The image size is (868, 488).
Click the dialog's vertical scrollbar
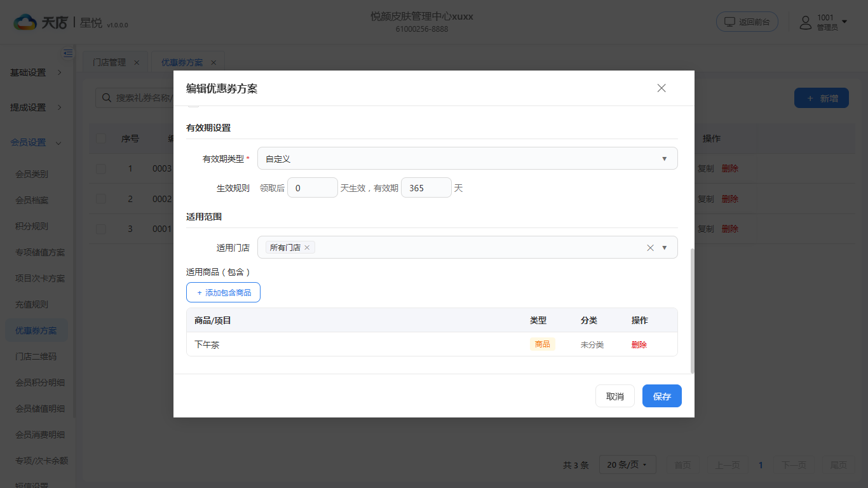tap(692, 311)
